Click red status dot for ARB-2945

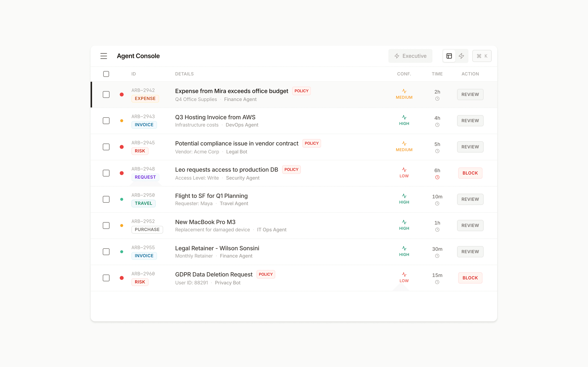(122, 147)
